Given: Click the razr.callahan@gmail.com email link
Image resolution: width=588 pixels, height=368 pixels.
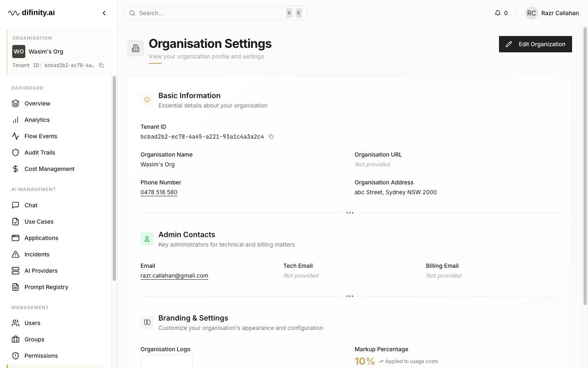Looking at the screenshot, I should 174,276.
